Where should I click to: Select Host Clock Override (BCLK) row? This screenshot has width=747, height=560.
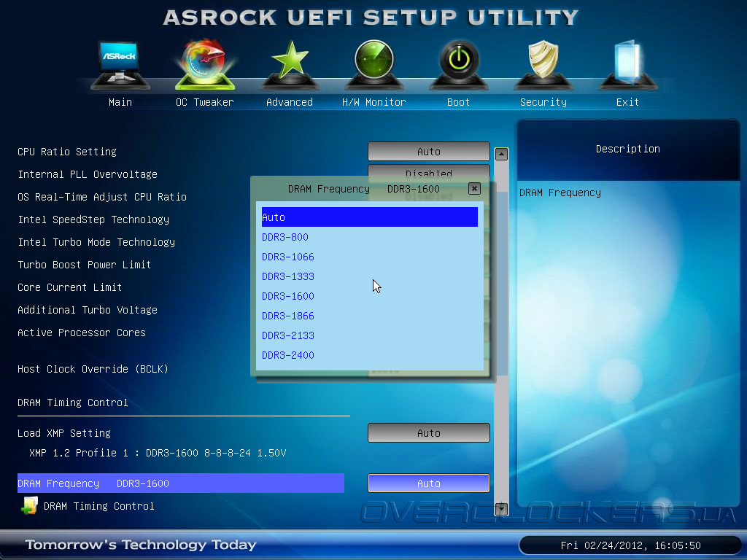(x=93, y=369)
